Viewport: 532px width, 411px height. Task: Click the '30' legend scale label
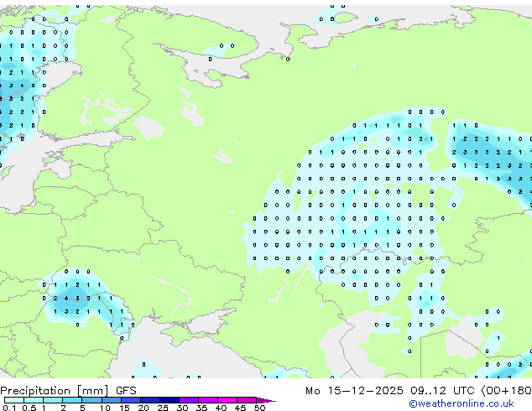click(x=182, y=408)
